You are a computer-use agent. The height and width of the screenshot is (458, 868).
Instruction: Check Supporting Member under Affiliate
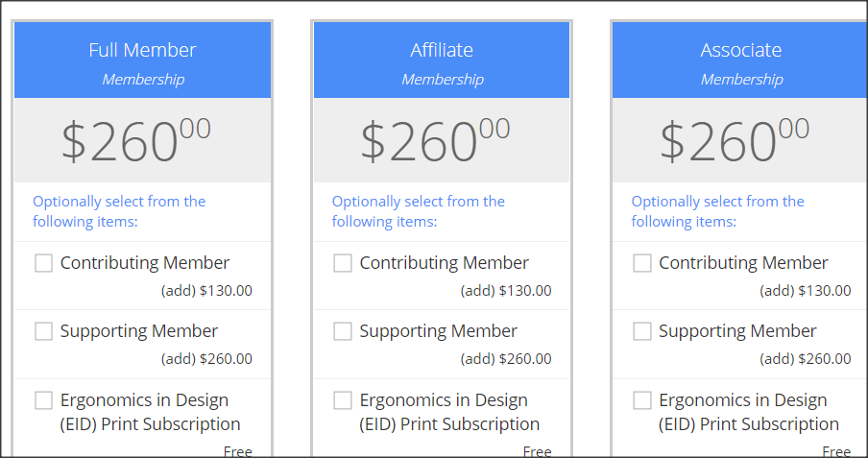tap(343, 331)
